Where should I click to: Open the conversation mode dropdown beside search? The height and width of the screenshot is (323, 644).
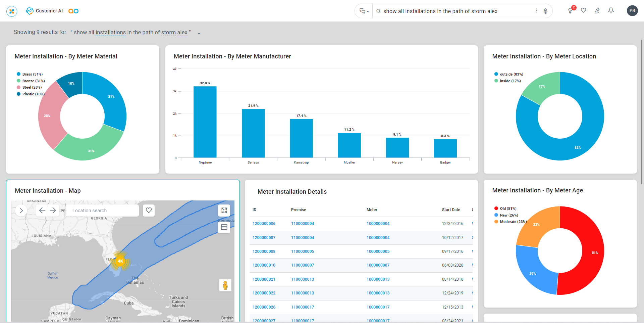(x=364, y=11)
